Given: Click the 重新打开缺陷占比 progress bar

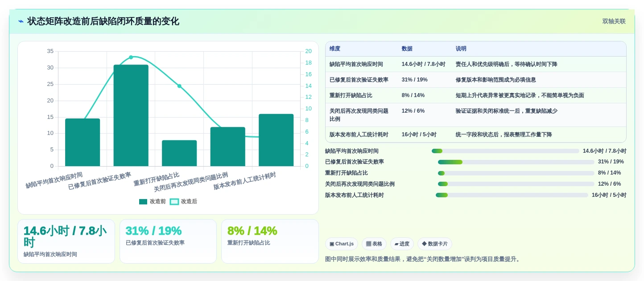Looking at the screenshot, I should pos(516,173).
